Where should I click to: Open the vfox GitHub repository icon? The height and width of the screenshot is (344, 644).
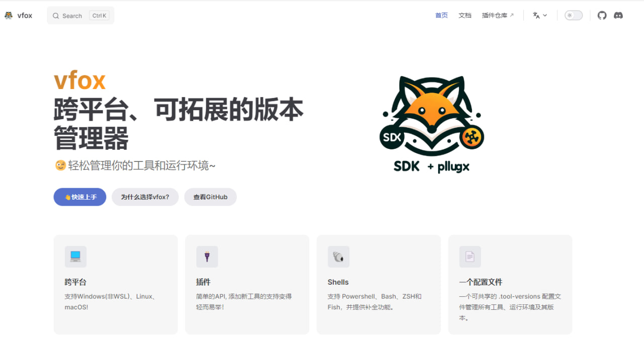click(x=602, y=15)
